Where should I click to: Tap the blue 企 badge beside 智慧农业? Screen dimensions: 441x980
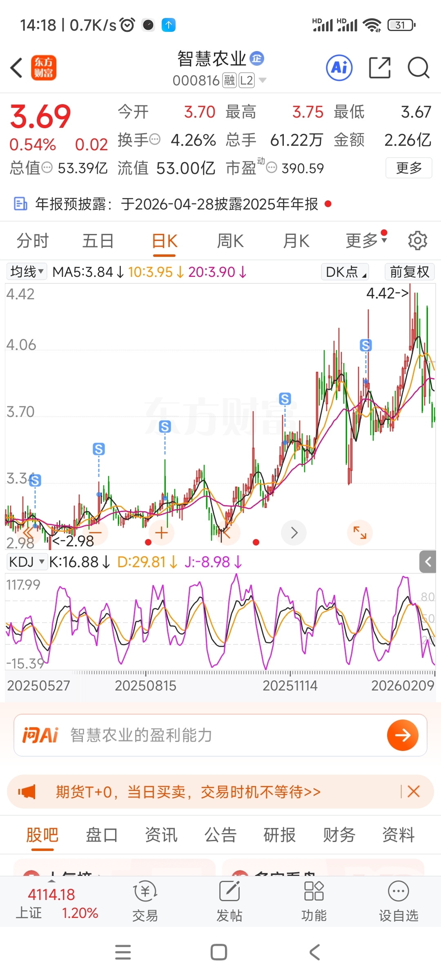coord(257,58)
